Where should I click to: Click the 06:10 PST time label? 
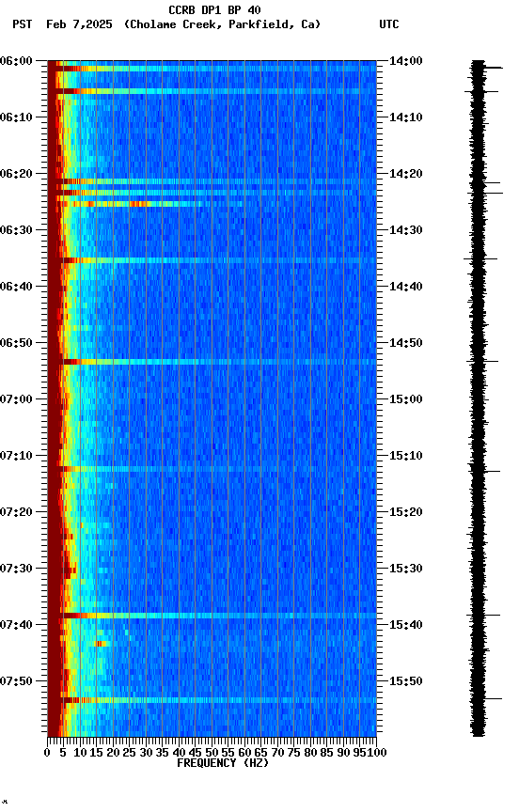pos(16,117)
